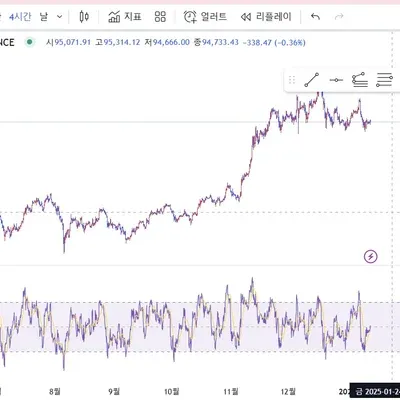Click the lightning quick-action icon
Image resolution: width=400 pixels, height=400 pixels.
pyautogui.click(x=371, y=257)
